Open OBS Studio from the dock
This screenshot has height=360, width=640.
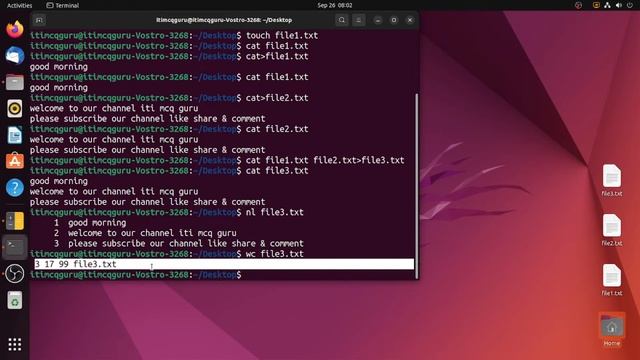click(15, 273)
